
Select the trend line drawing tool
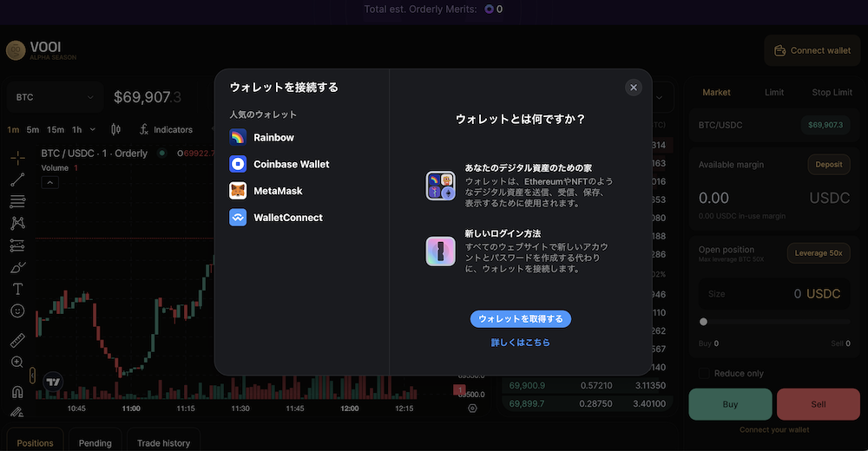pyautogui.click(x=17, y=180)
